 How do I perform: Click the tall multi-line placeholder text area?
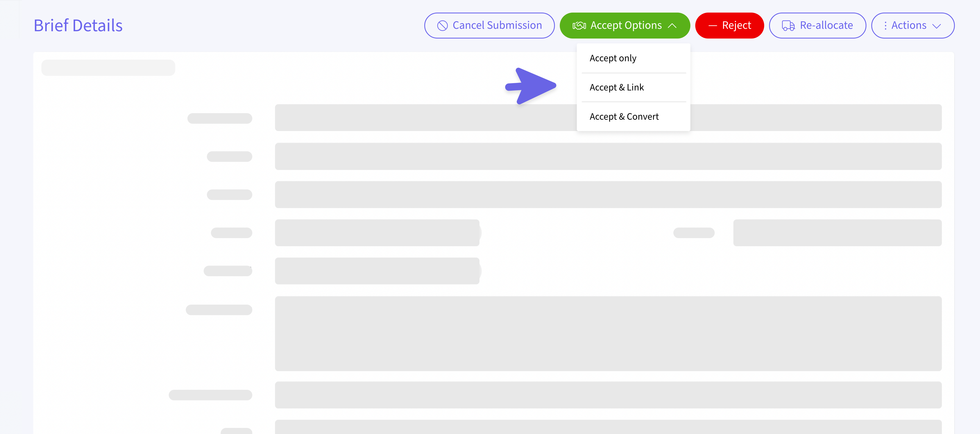[608, 333]
